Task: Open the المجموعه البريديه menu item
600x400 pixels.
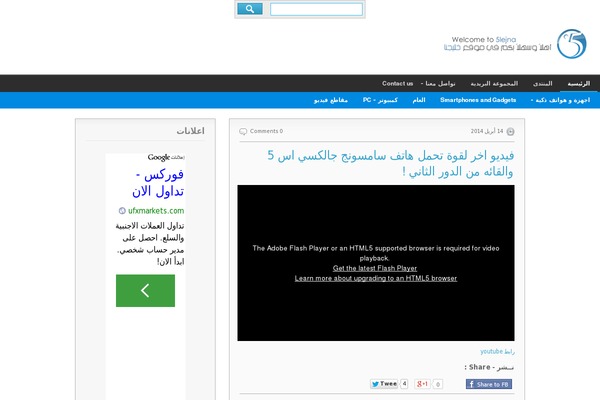Action: click(494, 83)
